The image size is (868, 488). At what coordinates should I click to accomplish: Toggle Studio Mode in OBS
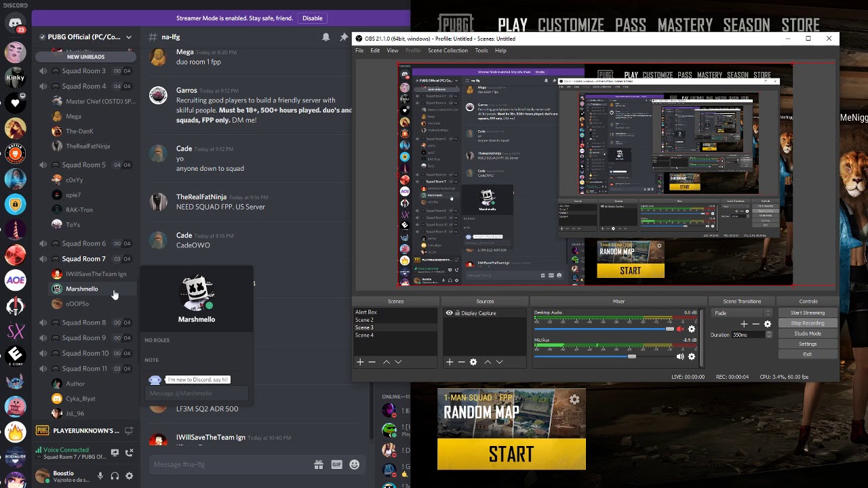click(808, 333)
